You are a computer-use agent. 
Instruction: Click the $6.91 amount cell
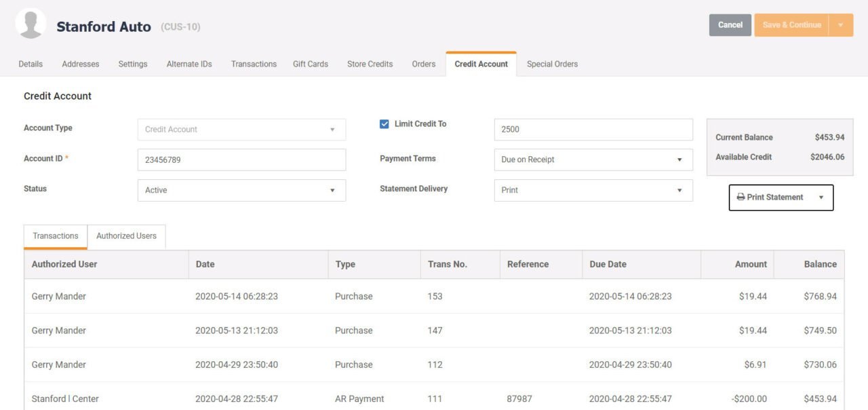755,365
